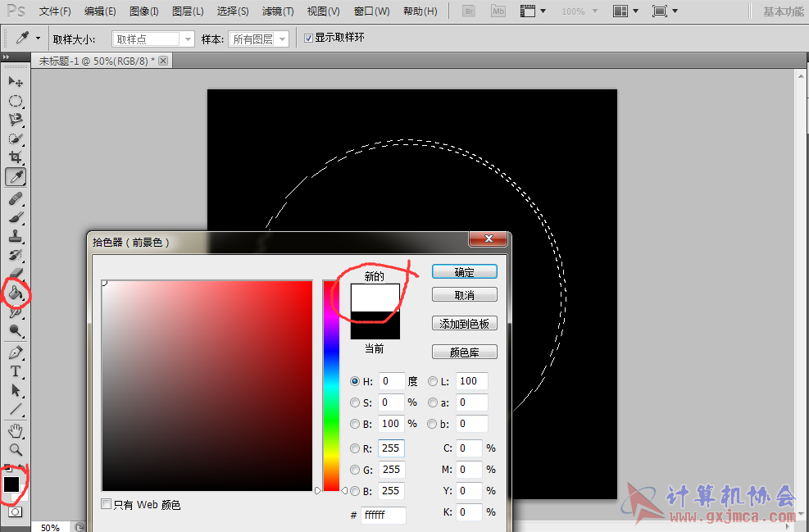Select the Zoom magnifier tool
Viewport: 809px width, 532px height.
[16, 449]
